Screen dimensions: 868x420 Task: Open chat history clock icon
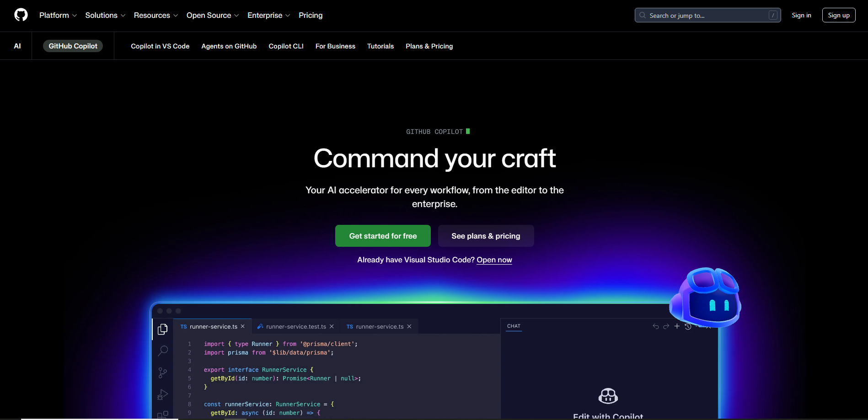click(x=688, y=326)
